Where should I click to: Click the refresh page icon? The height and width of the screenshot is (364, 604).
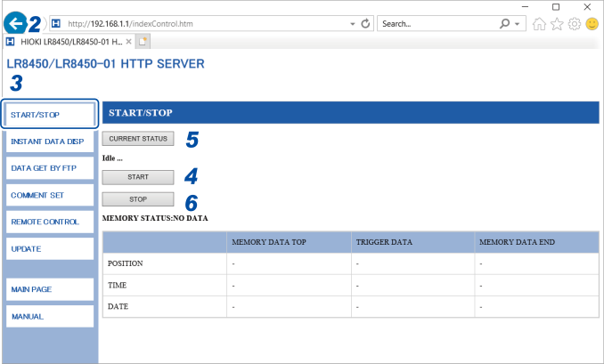365,24
